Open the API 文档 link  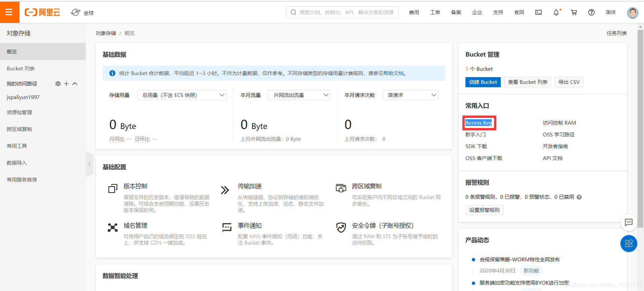(x=553, y=158)
